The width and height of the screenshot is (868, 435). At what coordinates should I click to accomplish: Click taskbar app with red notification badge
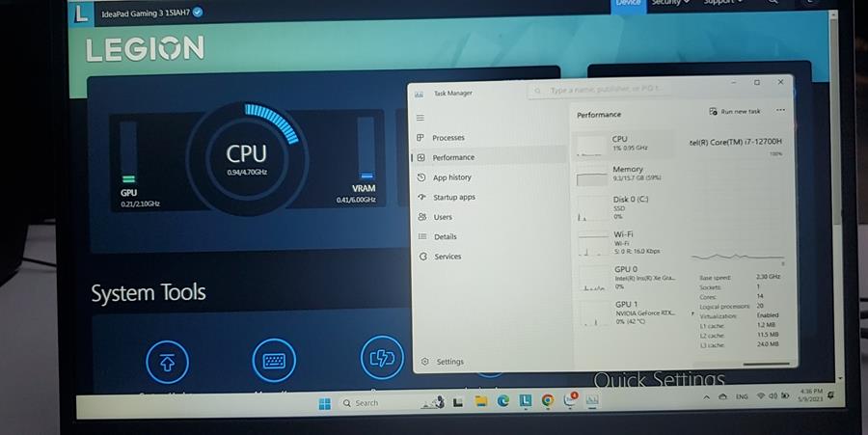point(570,399)
